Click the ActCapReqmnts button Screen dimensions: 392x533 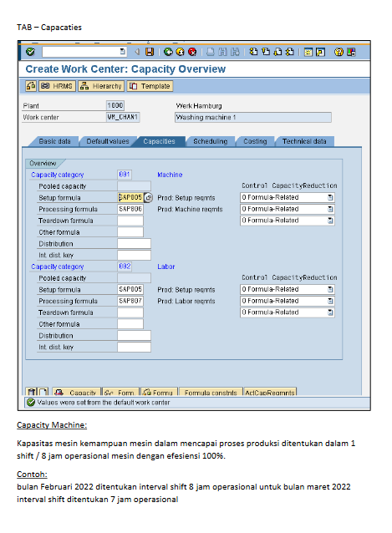tap(270, 392)
